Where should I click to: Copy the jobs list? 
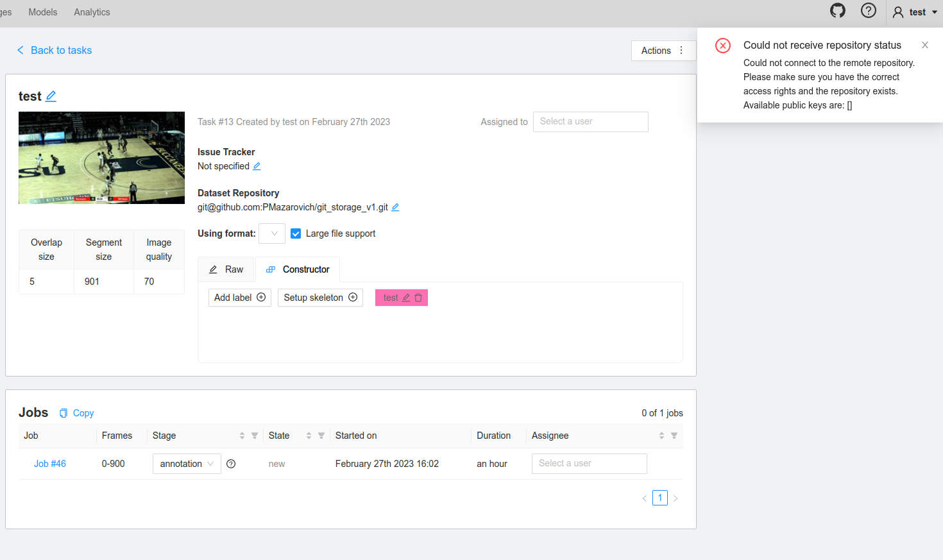tap(76, 413)
